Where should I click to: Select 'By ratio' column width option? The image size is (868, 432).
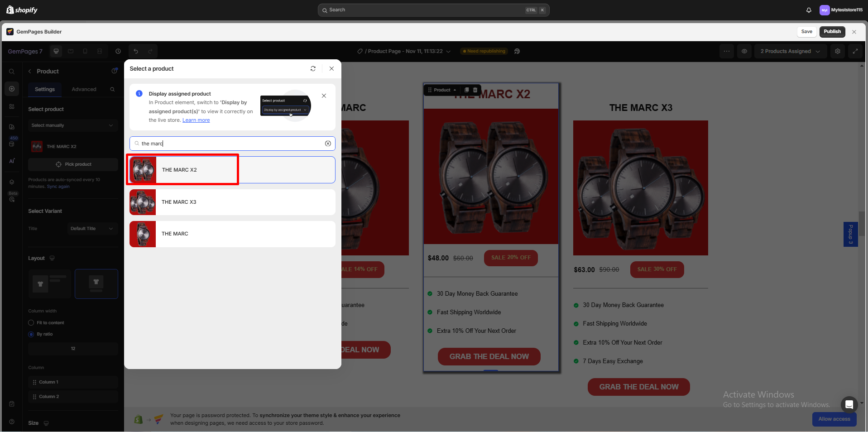tap(31, 334)
